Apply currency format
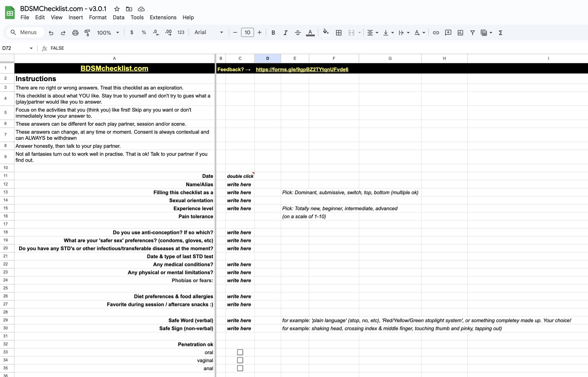Image resolution: width=588 pixels, height=377 pixels. coord(131,32)
